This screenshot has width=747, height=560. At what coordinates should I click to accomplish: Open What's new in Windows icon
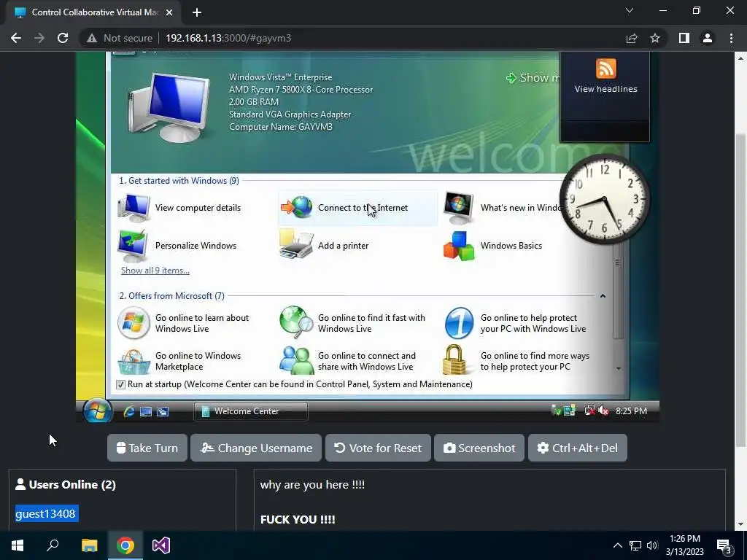point(458,207)
